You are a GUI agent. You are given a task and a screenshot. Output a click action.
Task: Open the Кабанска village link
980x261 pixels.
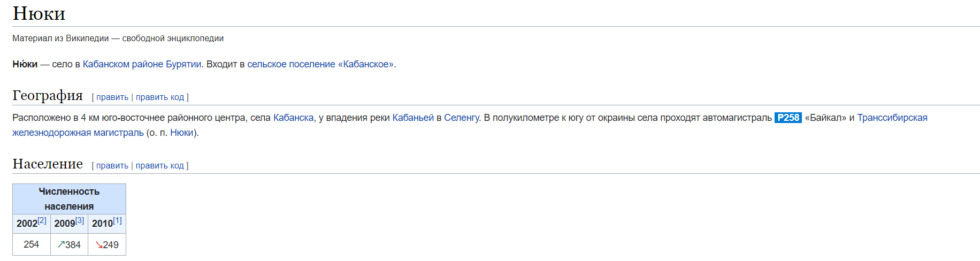tap(293, 118)
